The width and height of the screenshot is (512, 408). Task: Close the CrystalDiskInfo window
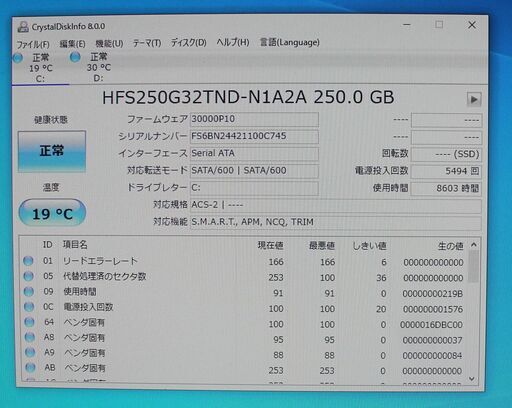(x=472, y=25)
